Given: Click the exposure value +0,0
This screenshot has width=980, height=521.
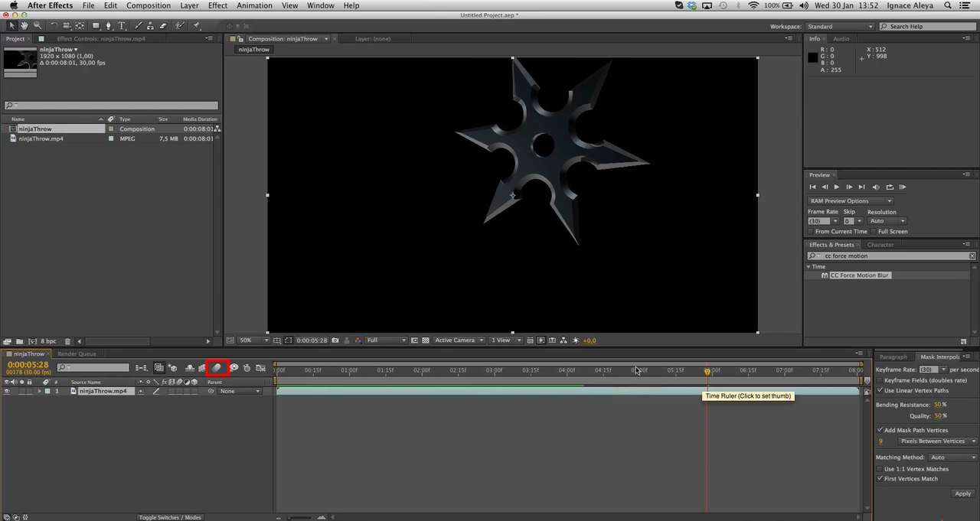Looking at the screenshot, I should (590, 340).
